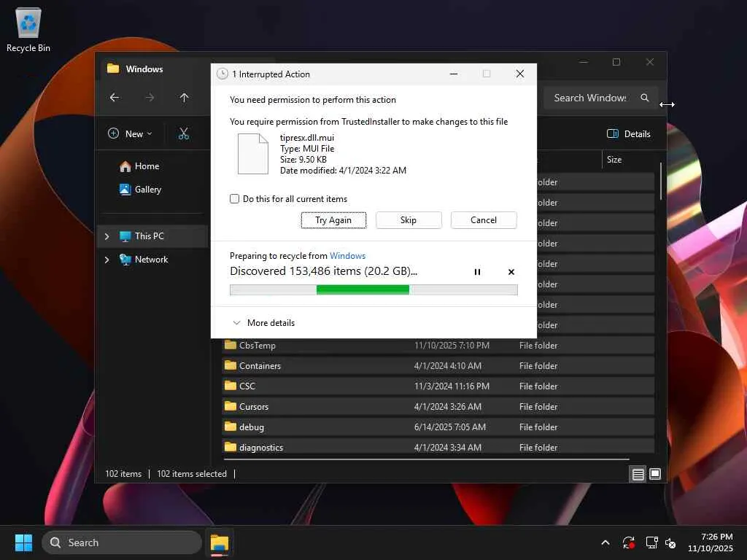Screen dimensions: 747x560
Task: Click the horizontal scrollbar in file list
Action: (426, 459)
